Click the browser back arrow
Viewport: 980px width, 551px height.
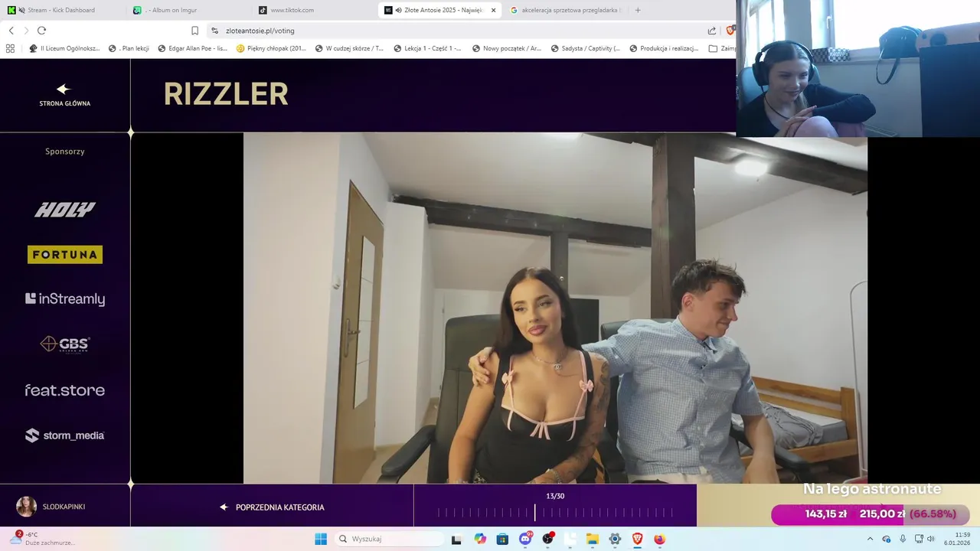click(11, 31)
